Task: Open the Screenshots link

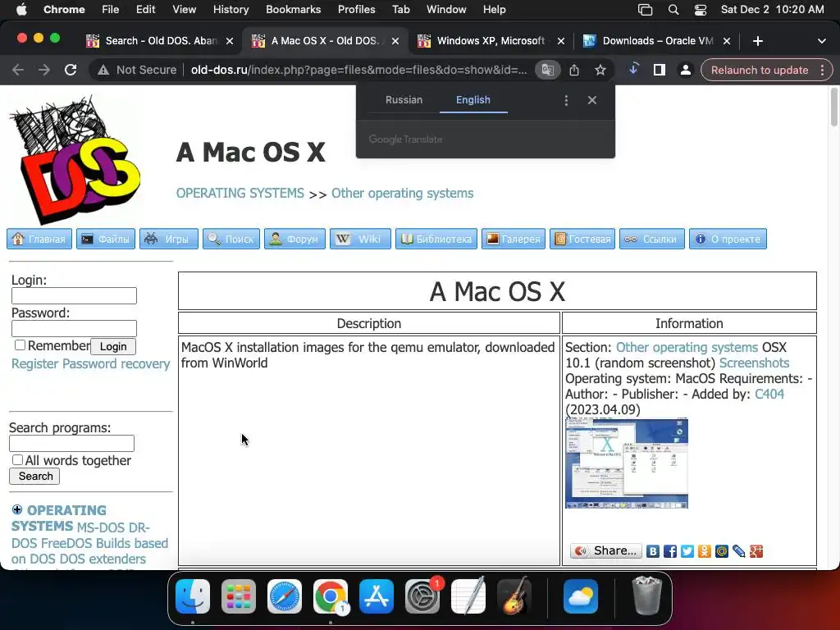Action: point(754,363)
